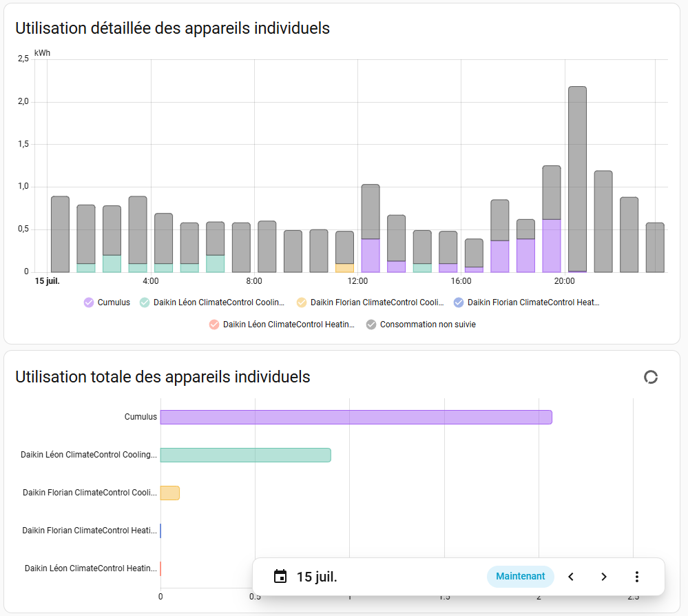Click the Maintenant button
The image size is (688, 616).
coord(521,576)
